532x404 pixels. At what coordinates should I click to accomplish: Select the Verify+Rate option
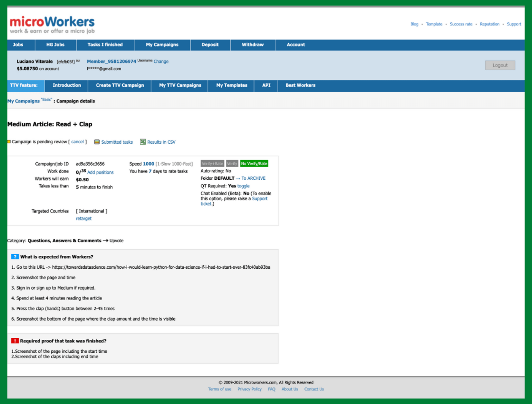pos(212,164)
